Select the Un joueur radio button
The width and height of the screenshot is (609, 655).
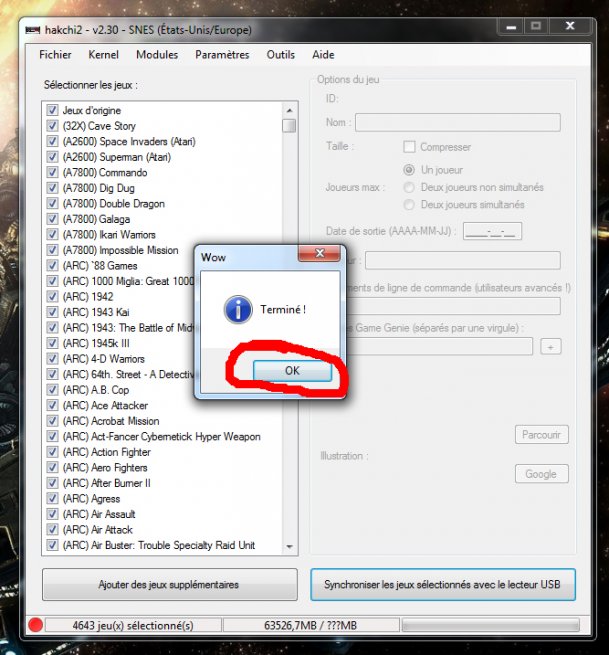tap(409, 170)
